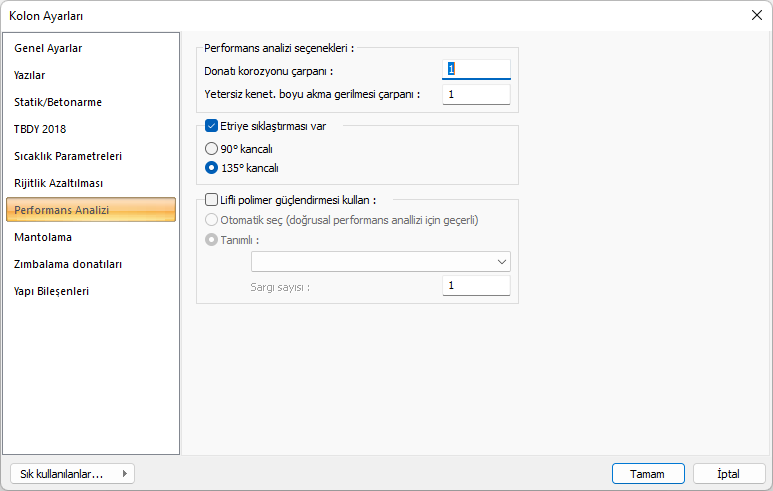Open Rijitlik Azaltılması settings
This screenshot has height=491, width=773.
pyautogui.click(x=58, y=183)
